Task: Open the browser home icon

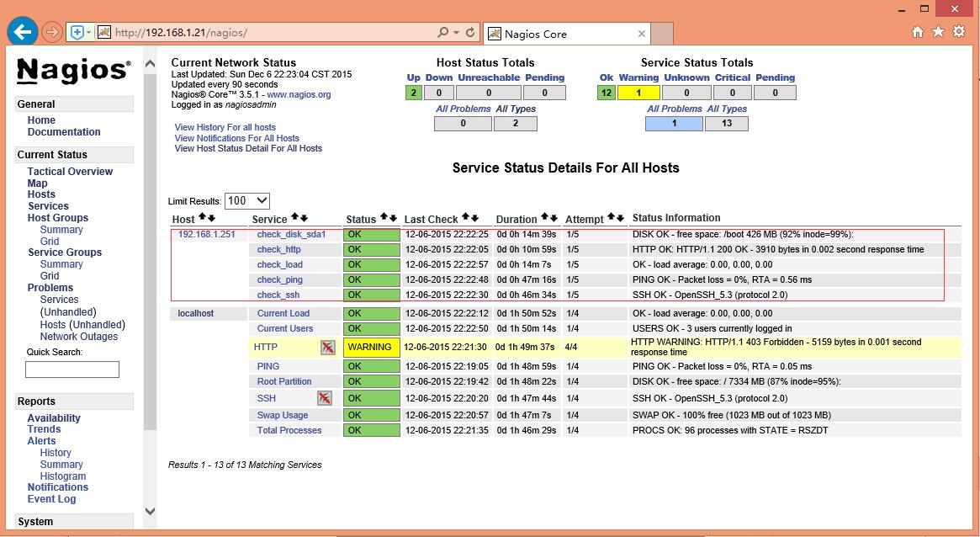Action: 918,32
